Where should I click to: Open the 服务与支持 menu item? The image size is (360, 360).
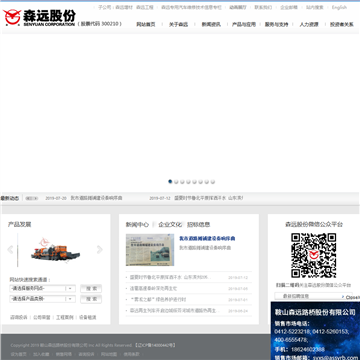pos(276,24)
